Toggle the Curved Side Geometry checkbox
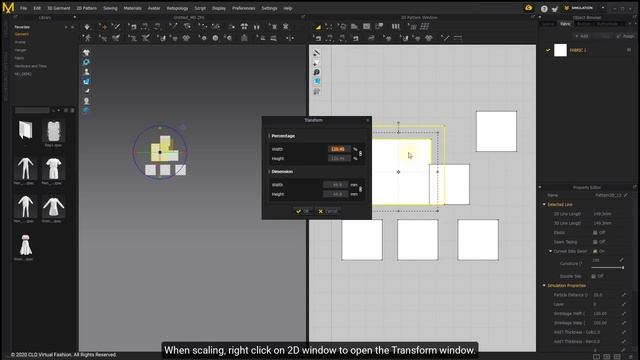 [x=595, y=251]
